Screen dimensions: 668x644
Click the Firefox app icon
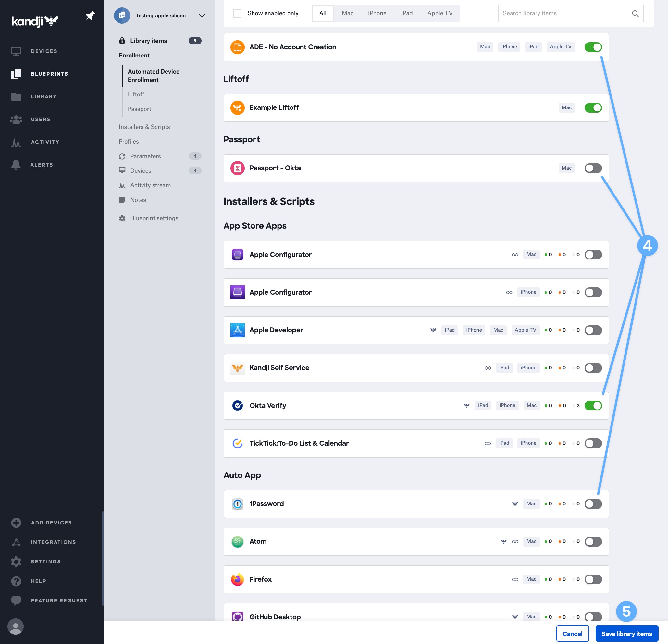(x=238, y=579)
